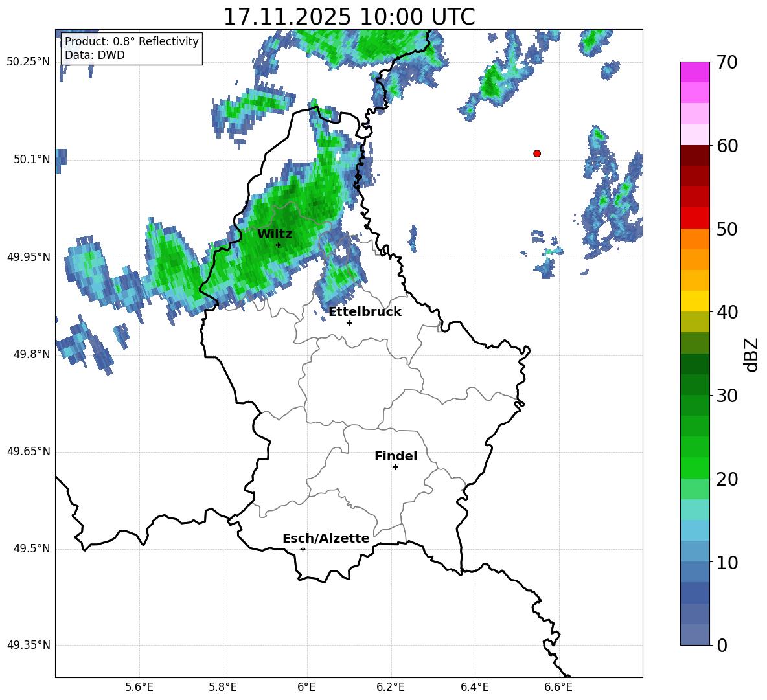Click the Ettelbruck city label
Viewport: 767px width, 700px height.
click(365, 312)
